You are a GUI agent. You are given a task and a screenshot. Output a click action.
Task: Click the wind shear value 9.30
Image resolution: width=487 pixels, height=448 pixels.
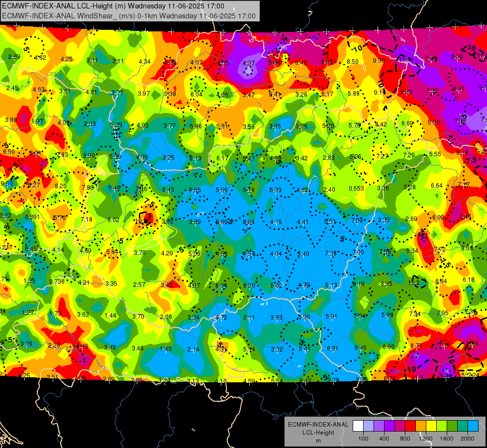379,60
